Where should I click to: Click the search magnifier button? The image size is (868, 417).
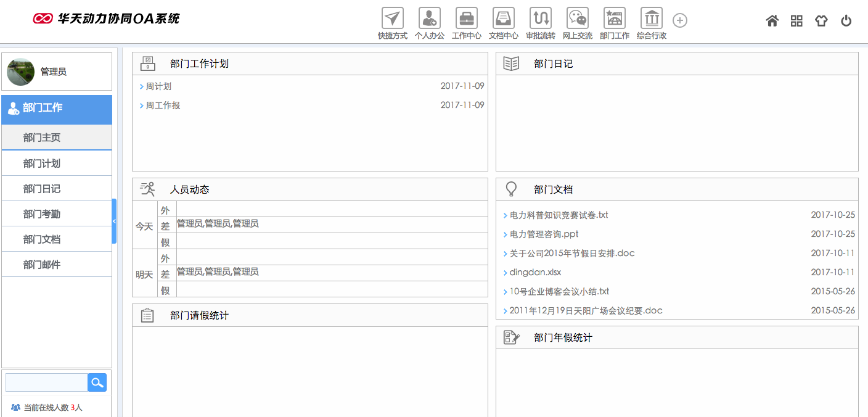pyautogui.click(x=97, y=382)
